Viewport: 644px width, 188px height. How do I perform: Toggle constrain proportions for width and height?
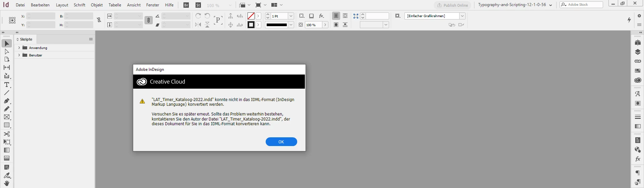click(99, 20)
